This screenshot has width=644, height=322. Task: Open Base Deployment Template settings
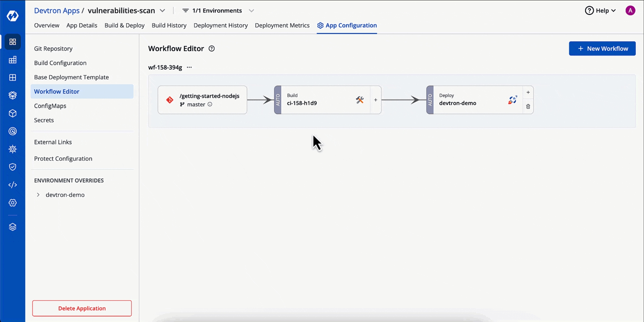tap(71, 77)
